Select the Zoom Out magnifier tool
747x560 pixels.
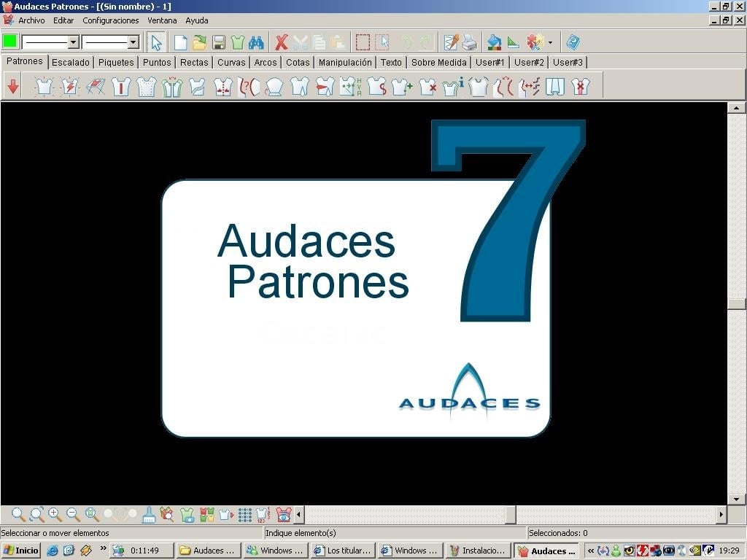click(x=71, y=514)
